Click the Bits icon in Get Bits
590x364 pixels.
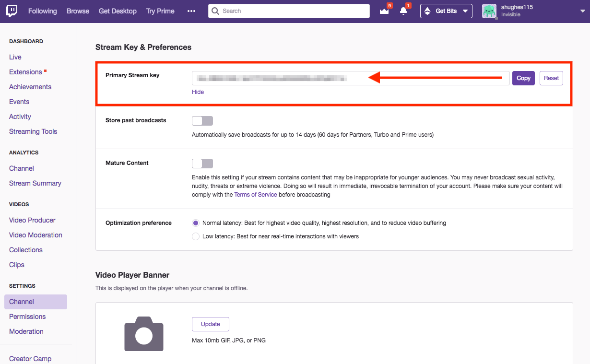pos(427,11)
